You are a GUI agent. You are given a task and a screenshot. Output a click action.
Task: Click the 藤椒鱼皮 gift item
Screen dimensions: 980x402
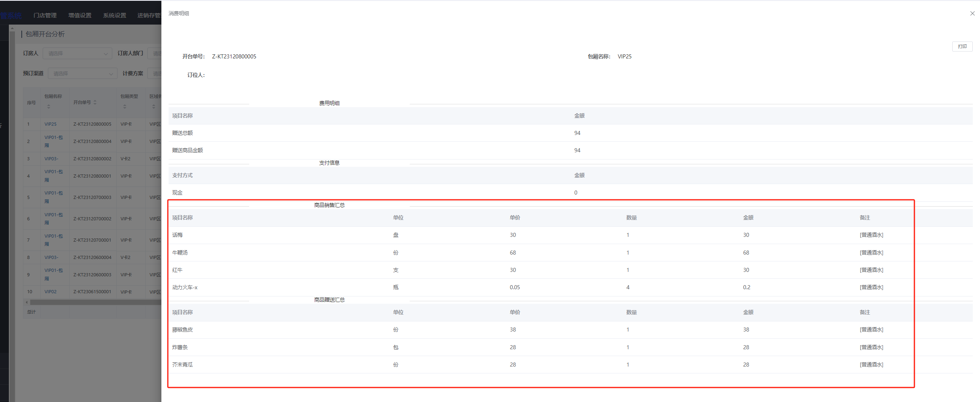click(x=183, y=329)
